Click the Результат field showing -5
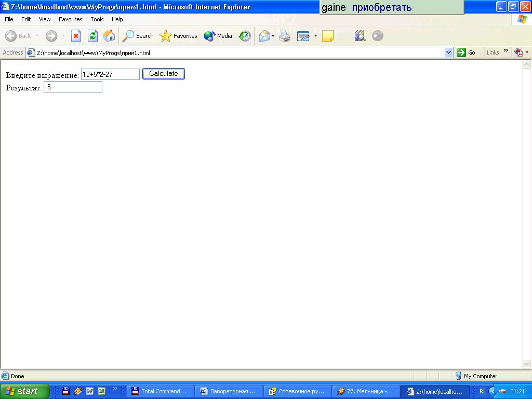 click(73, 87)
